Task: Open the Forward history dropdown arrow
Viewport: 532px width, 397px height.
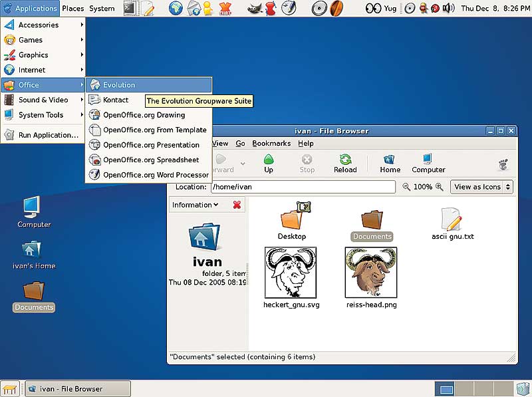Action: click(x=243, y=163)
